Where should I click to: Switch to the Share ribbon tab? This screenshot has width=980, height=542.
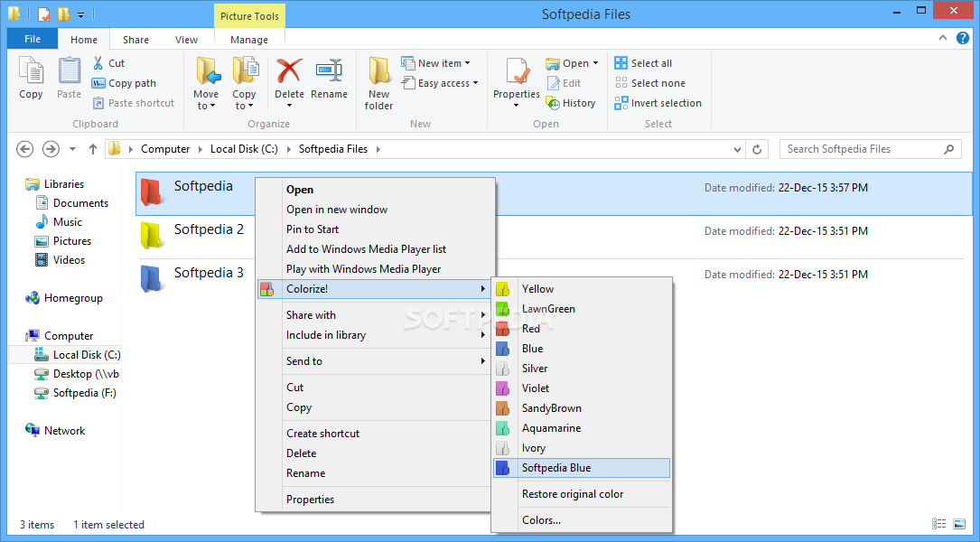click(x=135, y=40)
